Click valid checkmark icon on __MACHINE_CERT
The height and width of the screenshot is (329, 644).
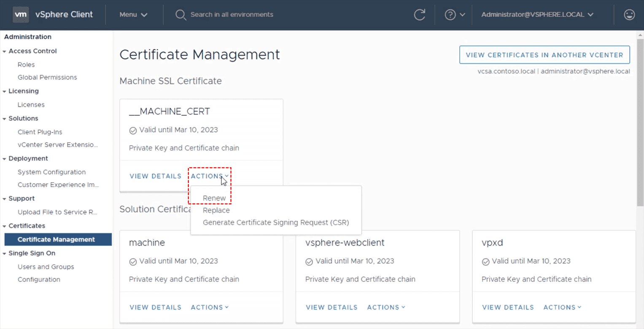point(133,131)
